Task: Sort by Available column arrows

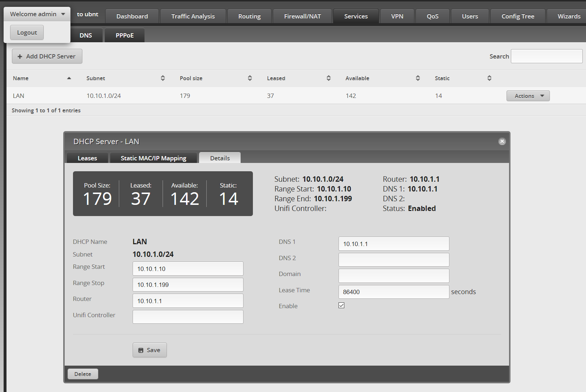Action: 418,78
